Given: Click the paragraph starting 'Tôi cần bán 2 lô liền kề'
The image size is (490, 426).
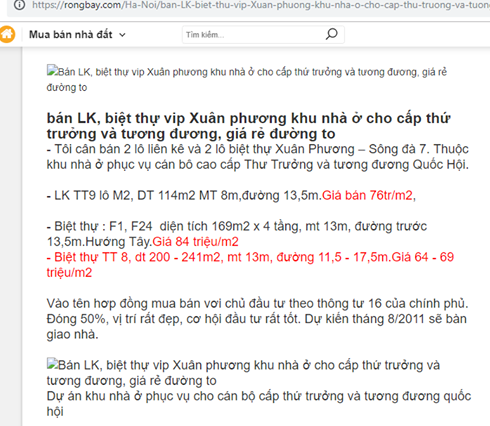Looking at the screenshot, I should tap(258, 157).
